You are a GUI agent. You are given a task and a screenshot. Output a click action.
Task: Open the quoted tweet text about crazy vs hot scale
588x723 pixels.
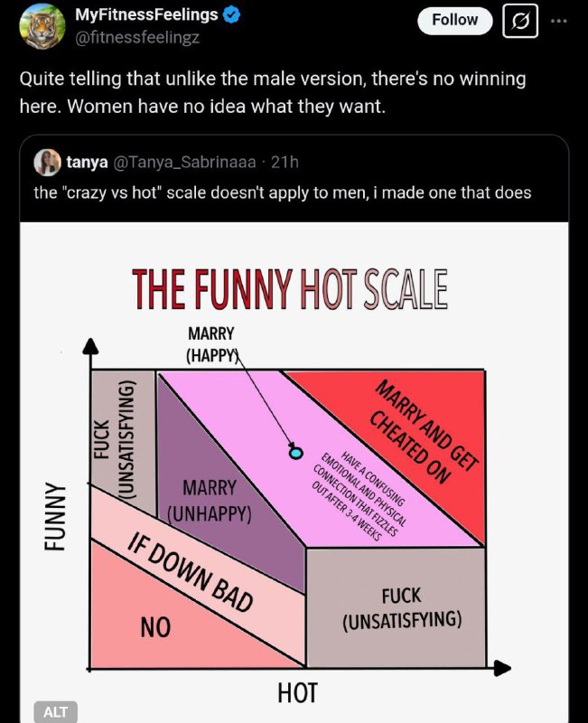click(x=283, y=192)
